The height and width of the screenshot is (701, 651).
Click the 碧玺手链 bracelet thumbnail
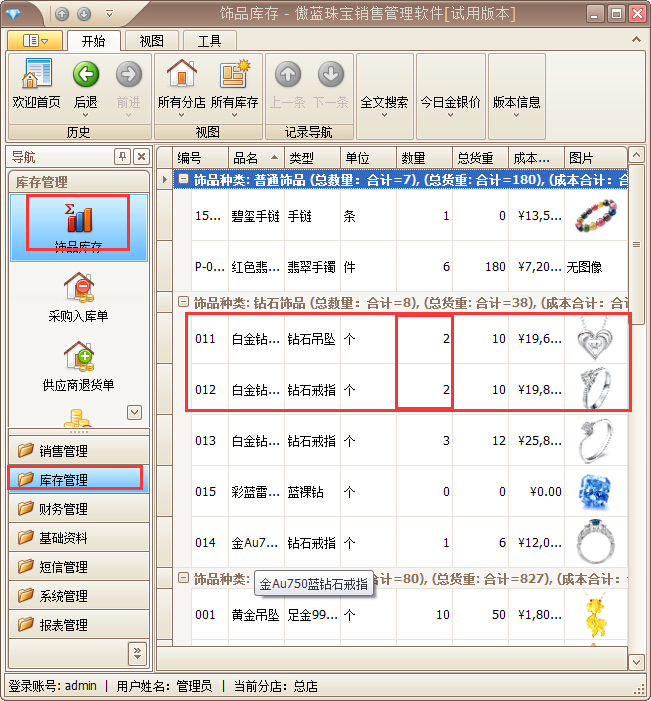pyautogui.click(x=596, y=215)
